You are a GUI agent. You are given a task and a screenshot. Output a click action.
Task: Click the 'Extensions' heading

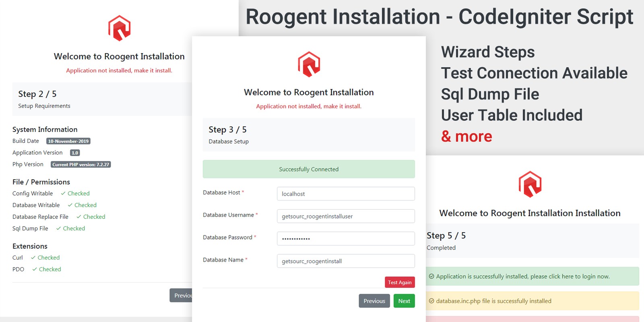click(30, 246)
